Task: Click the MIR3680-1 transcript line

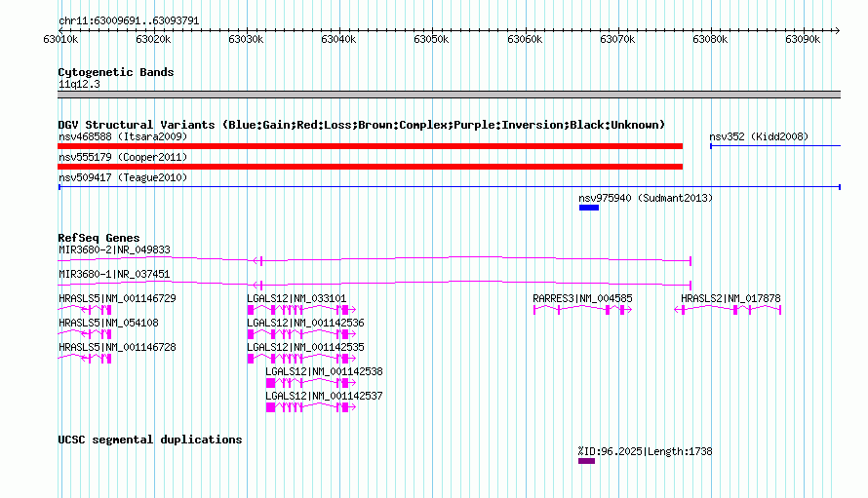Action: (x=375, y=284)
